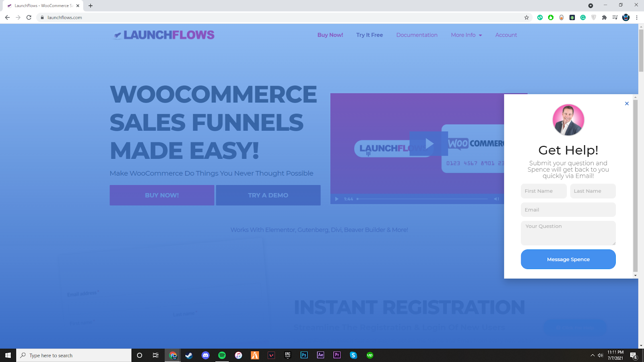Viewport: 644px width, 362px height.
Task: Open the volume control in system tray
Action: tap(600, 356)
